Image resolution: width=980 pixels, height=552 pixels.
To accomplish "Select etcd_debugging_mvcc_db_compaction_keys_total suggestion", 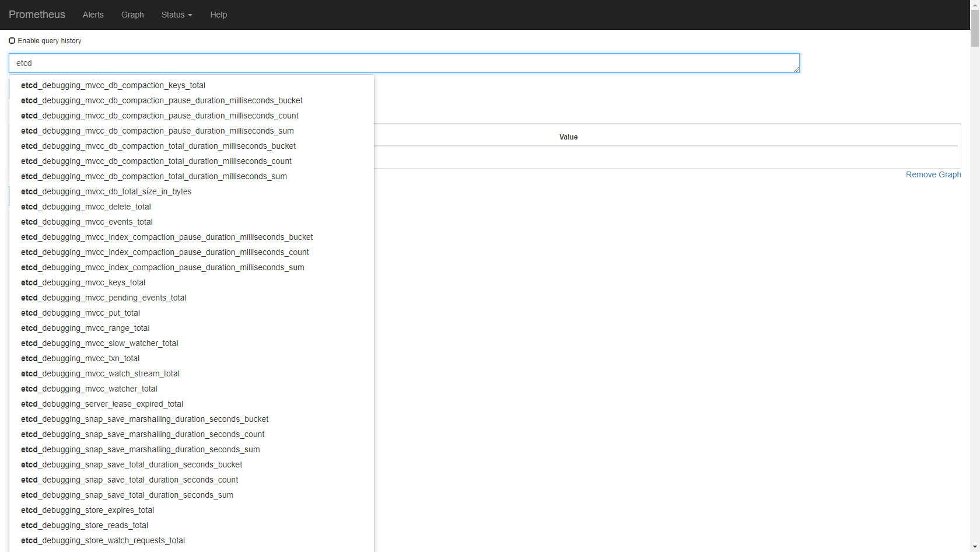I will click(x=113, y=85).
